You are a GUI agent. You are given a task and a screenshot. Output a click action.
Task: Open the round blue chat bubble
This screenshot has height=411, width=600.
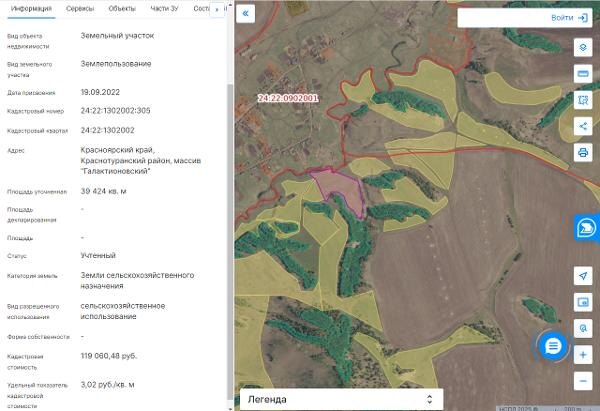(553, 346)
